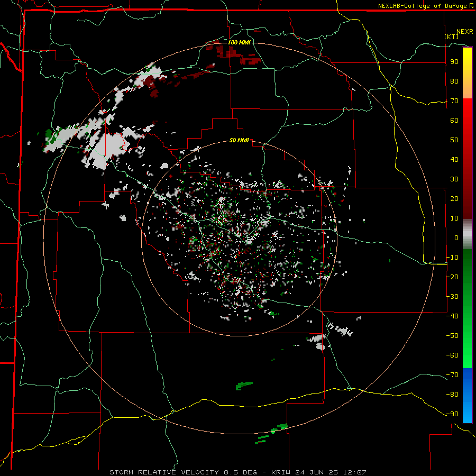
Task: Click the -10 value on velocity scale
Action: click(x=452, y=258)
